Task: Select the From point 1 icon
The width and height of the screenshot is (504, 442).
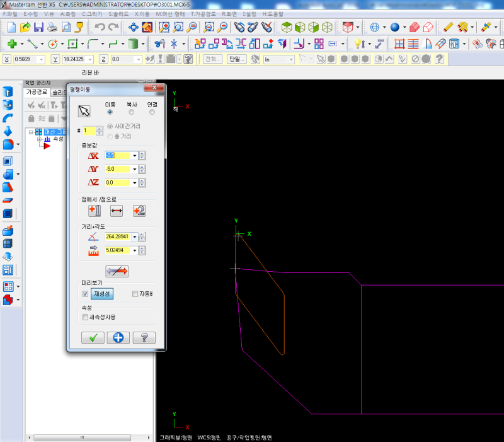Action: tap(94, 211)
